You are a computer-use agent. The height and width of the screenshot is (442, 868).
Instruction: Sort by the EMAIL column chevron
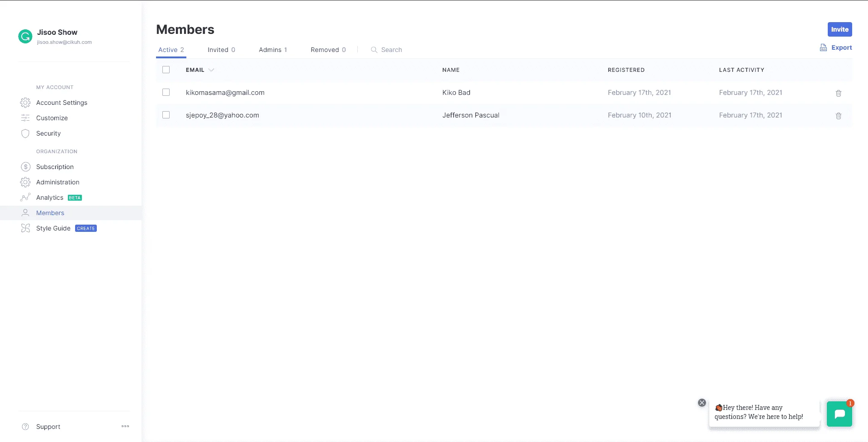(x=211, y=70)
